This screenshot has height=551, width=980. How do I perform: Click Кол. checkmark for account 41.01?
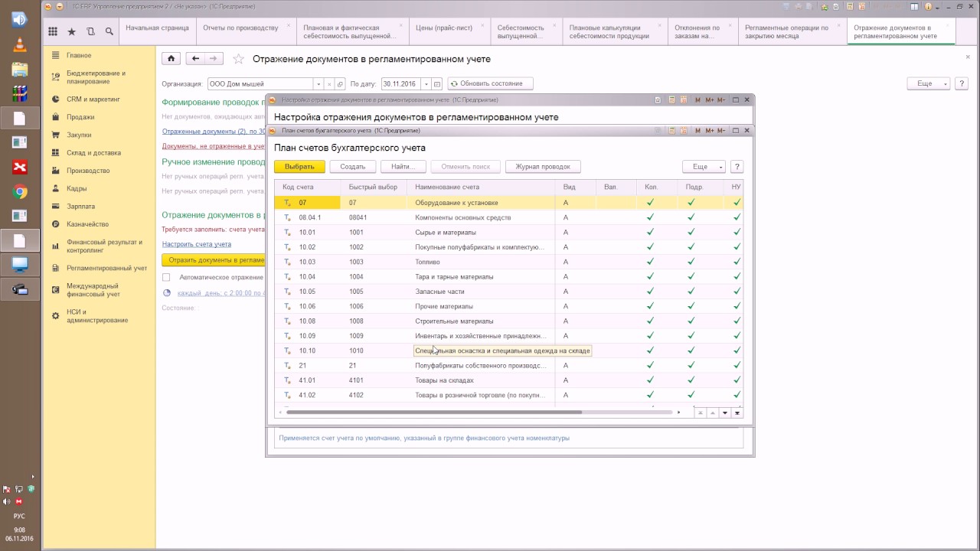click(x=650, y=380)
